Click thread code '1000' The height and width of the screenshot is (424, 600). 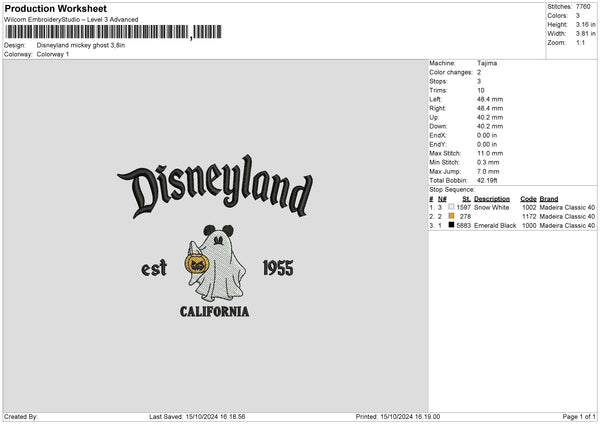529,226
